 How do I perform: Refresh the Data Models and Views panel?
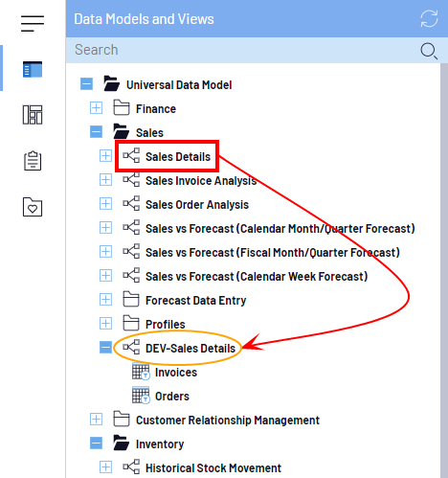click(x=429, y=19)
